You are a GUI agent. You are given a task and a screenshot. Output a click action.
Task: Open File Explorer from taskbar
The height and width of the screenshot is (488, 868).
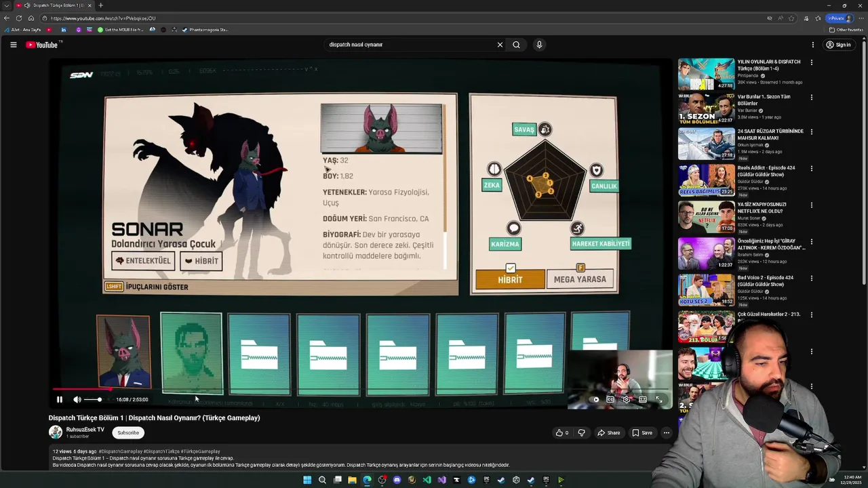pos(352,480)
